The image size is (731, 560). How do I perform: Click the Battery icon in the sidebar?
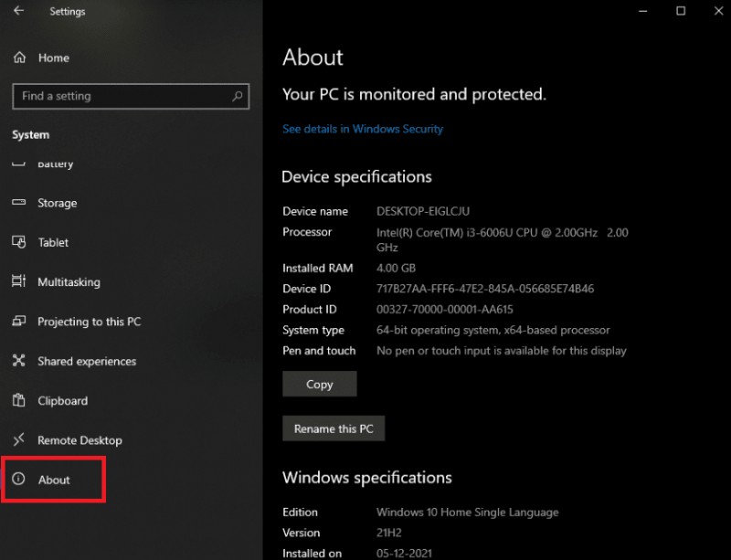click(20, 164)
